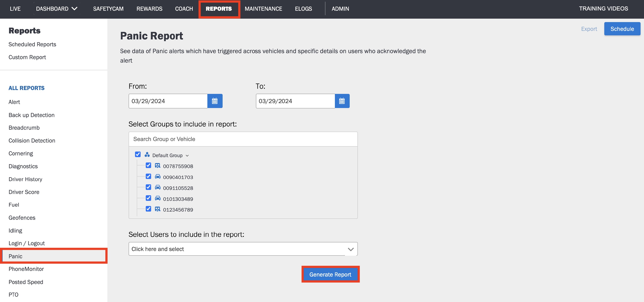644x302 pixels.
Task: Select the Panic report
Action: [54, 256]
